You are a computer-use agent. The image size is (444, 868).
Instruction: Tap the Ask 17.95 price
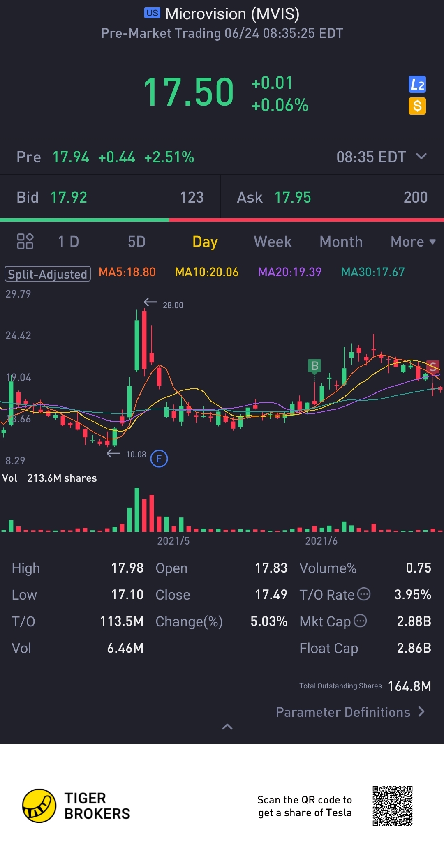(x=293, y=197)
